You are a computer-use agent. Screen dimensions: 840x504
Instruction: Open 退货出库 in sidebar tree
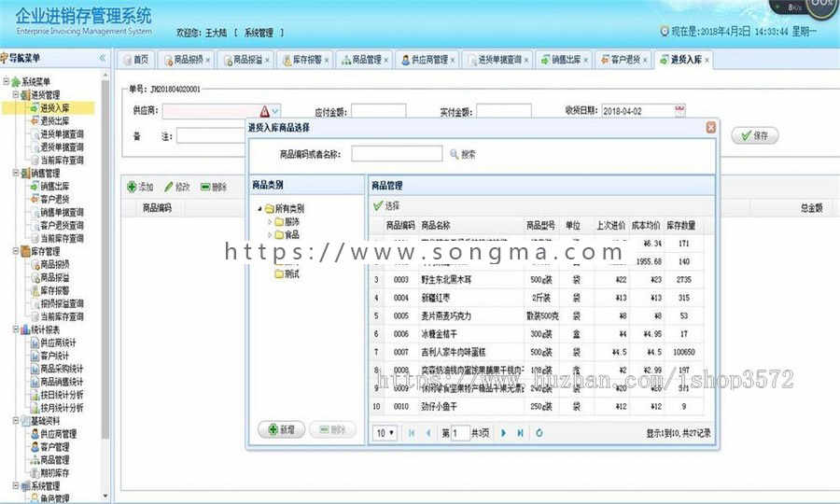click(54, 121)
